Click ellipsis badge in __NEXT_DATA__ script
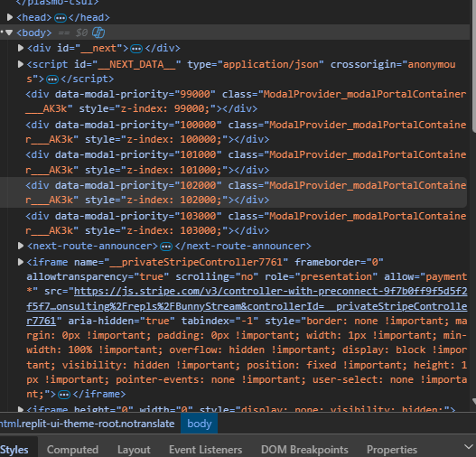The height and width of the screenshot is (457, 476). [x=52, y=79]
